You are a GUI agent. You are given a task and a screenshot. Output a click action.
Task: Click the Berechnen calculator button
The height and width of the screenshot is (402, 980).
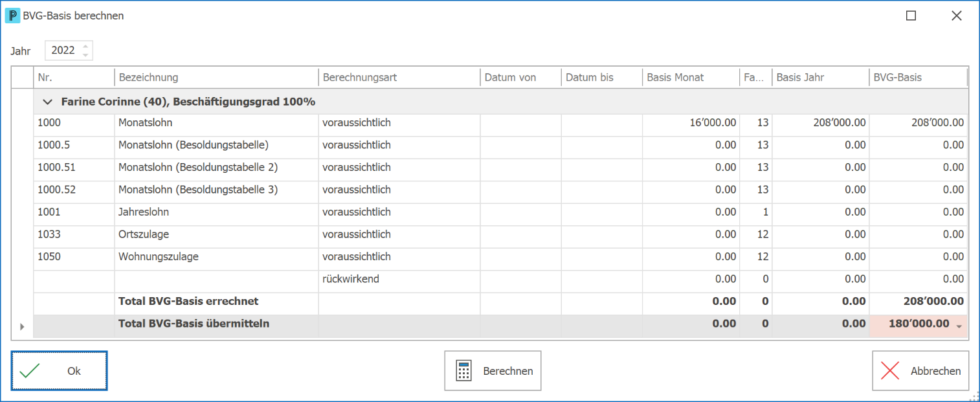(493, 371)
